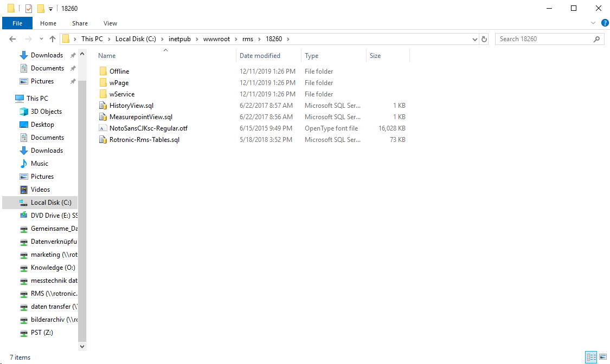Open 3D Objects in navigation pane

46,112
